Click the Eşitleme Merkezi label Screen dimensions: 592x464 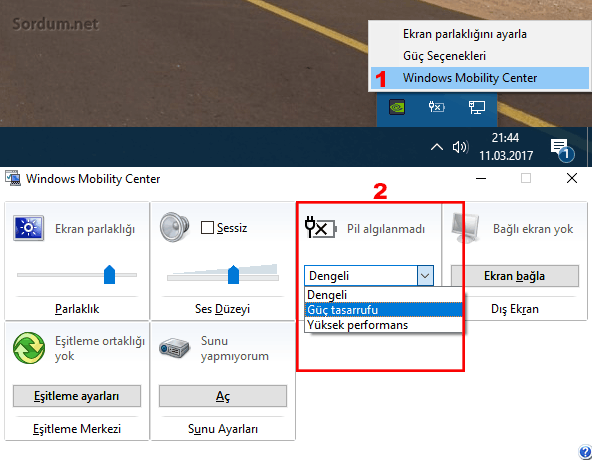pyautogui.click(x=77, y=429)
